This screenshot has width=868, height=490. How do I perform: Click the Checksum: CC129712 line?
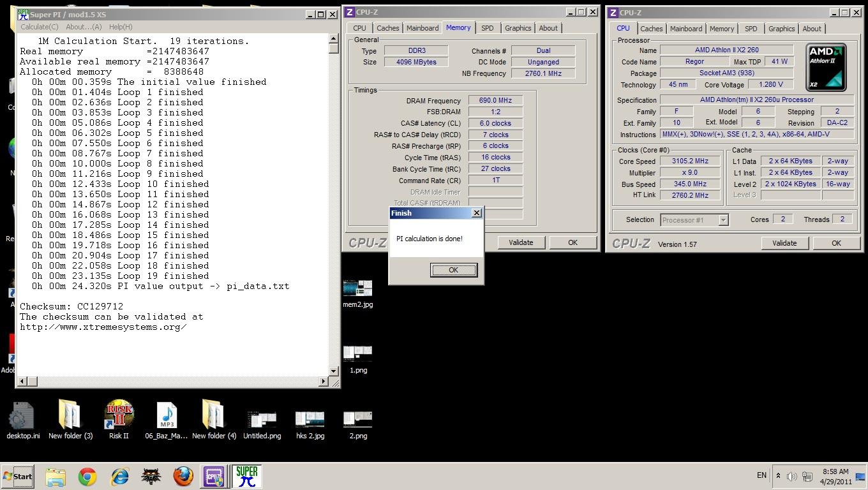click(71, 306)
